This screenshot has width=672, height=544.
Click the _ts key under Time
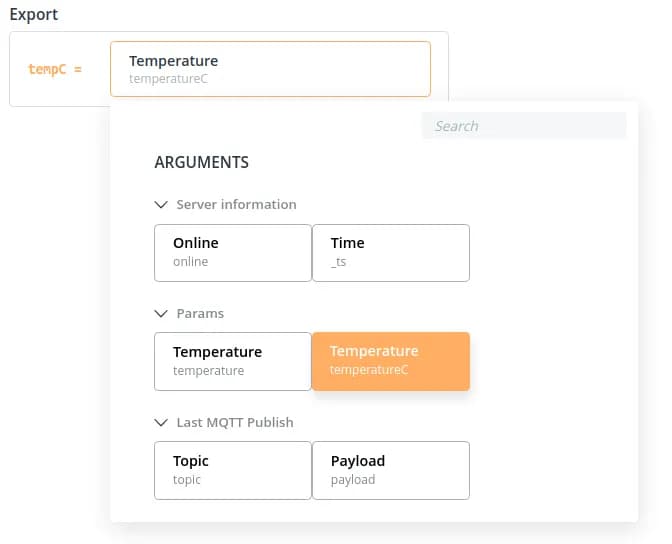(339, 262)
